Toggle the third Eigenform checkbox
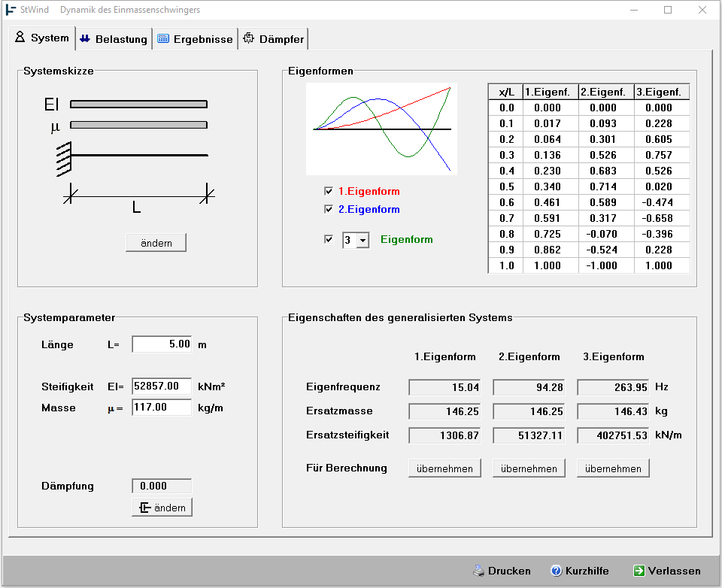This screenshot has width=722, height=588. [x=329, y=239]
